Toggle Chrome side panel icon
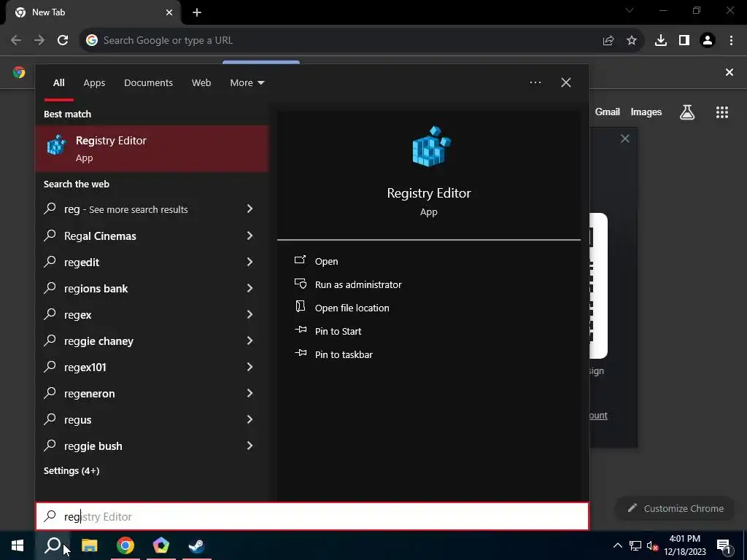The image size is (747, 560). tap(684, 41)
